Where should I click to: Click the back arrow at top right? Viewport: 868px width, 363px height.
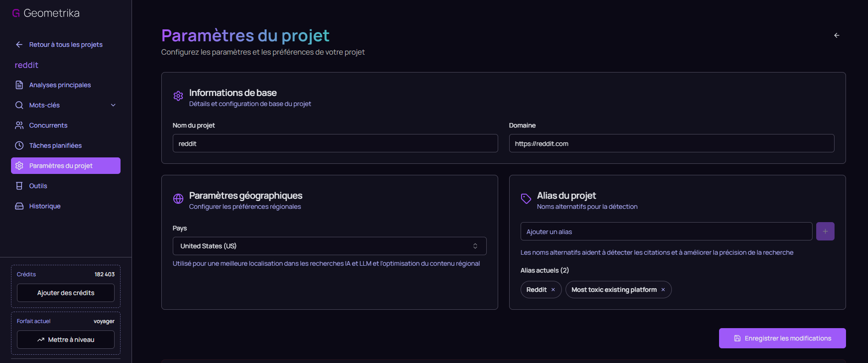[x=836, y=35]
